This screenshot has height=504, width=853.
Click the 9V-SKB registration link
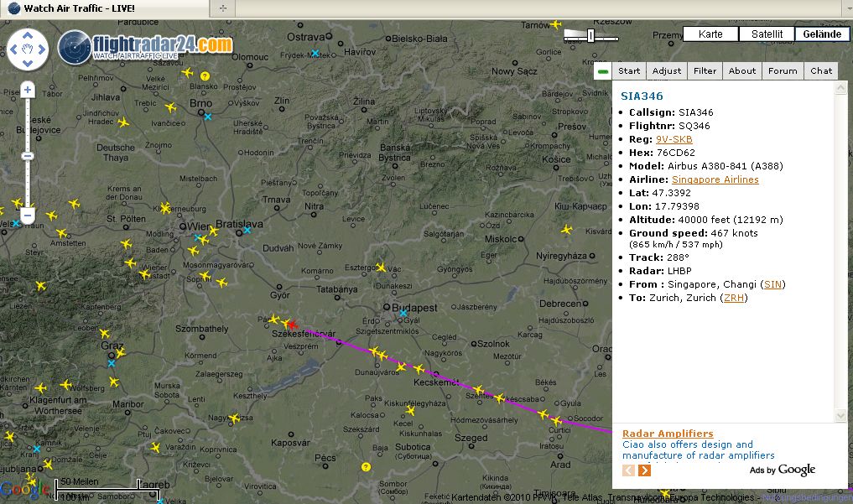(674, 139)
